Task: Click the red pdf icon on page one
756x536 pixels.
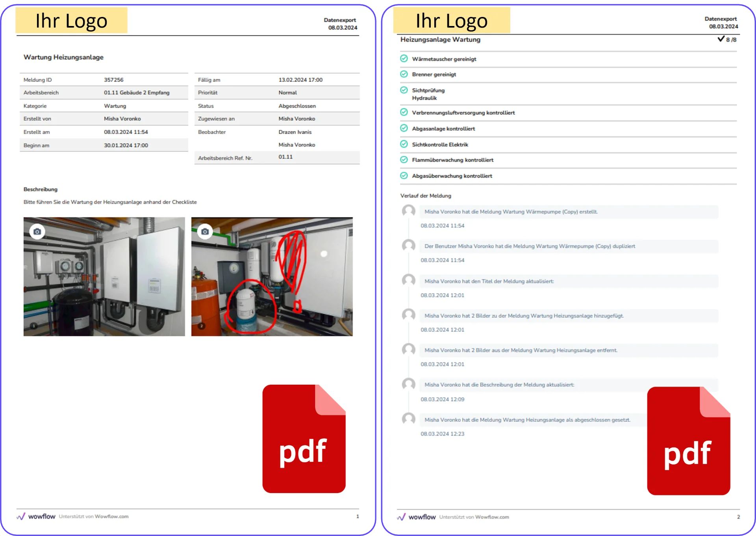Action: click(x=304, y=439)
